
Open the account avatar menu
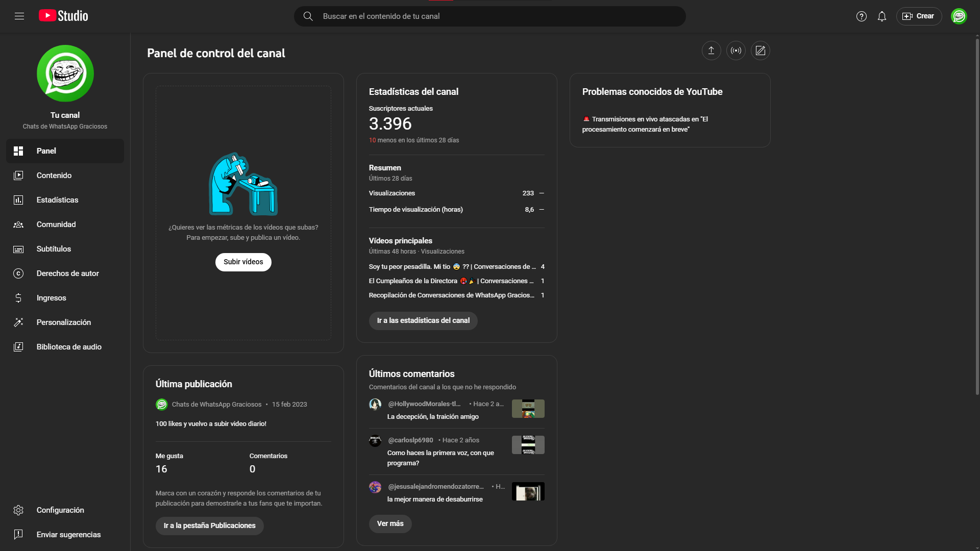(x=959, y=16)
